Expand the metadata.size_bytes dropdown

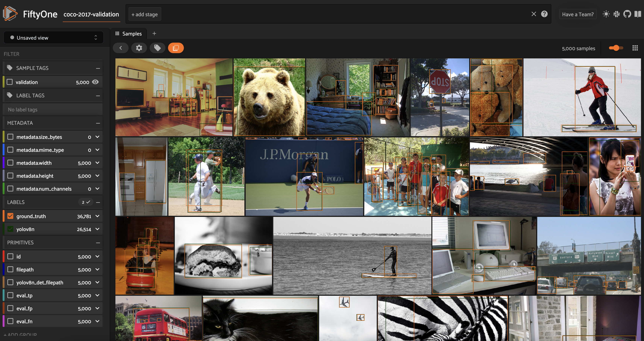[x=98, y=137]
